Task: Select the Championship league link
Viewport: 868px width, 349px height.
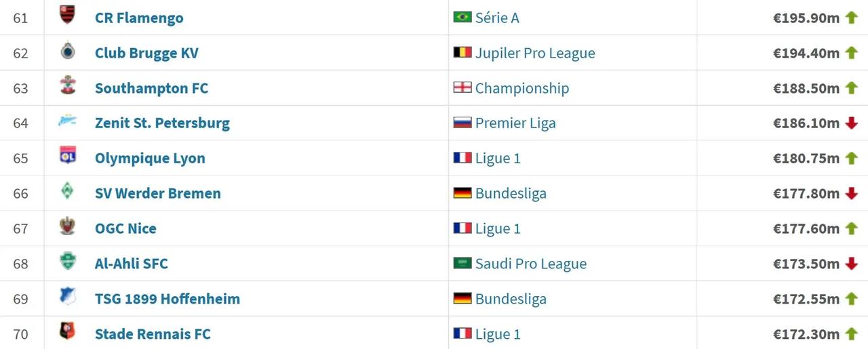Action: click(522, 89)
